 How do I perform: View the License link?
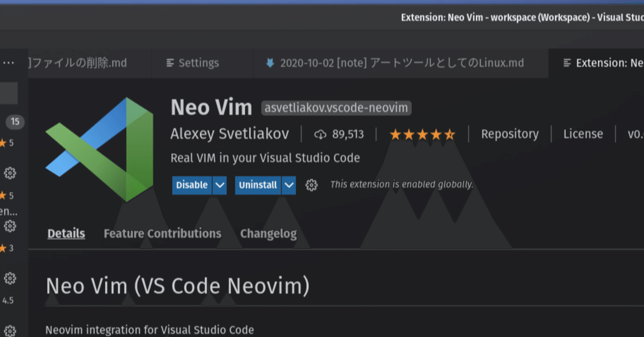coord(583,134)
